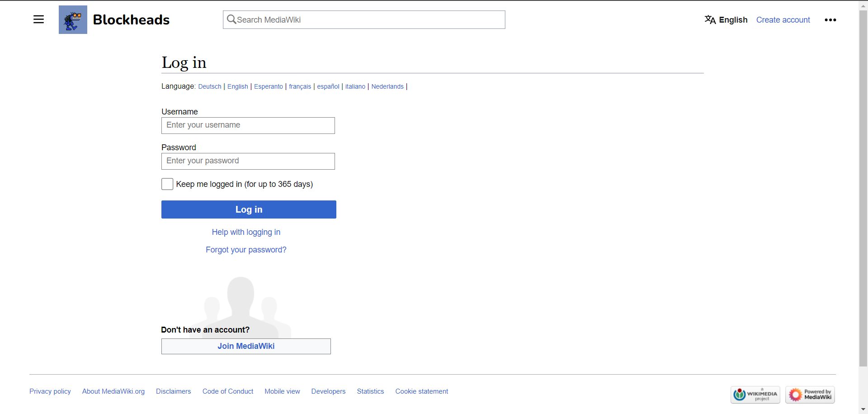Image resolution: width=868 pixels, height=414 pixels.
Task: Focus the Password input field
Action: click(248, 161)
